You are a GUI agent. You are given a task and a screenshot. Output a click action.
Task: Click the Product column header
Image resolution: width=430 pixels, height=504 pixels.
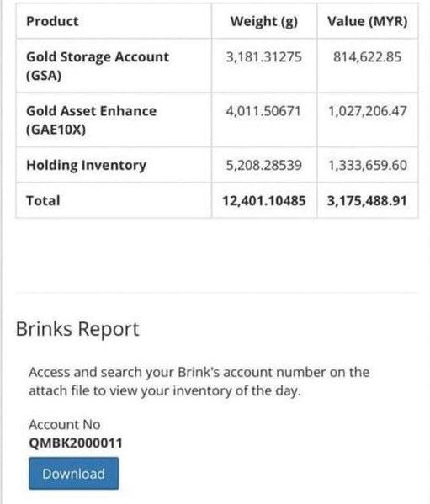[52, 21]
